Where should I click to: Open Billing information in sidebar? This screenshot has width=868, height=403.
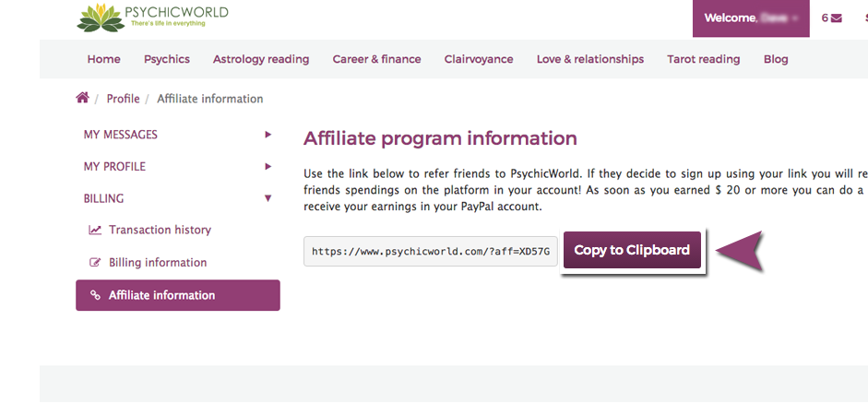point(158,263)
